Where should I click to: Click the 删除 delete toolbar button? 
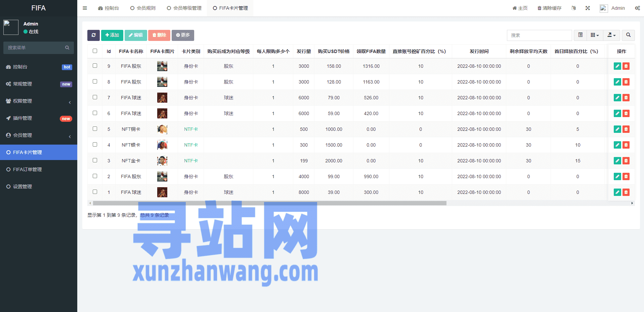point(159,35)
